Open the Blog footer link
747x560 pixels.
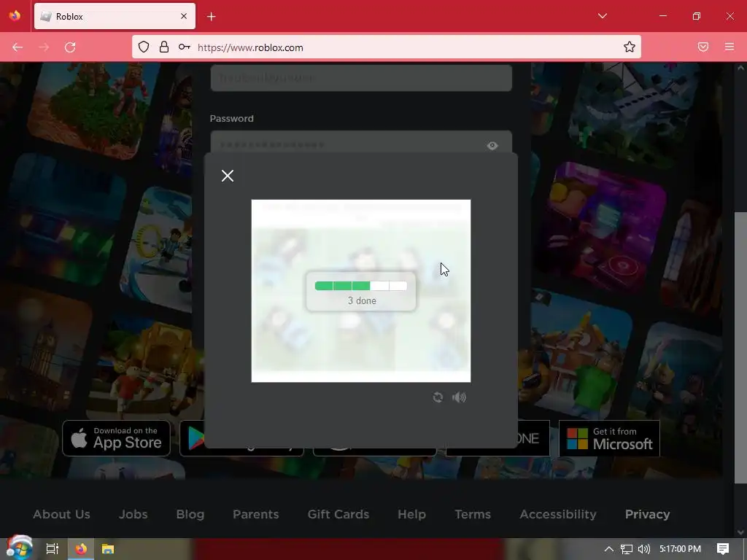click(x=190, y=514)
